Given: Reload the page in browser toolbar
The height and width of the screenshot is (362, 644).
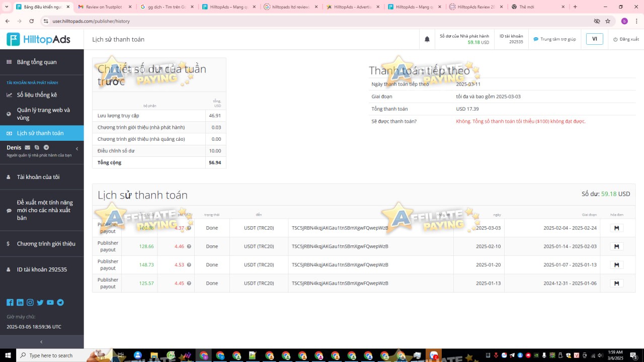Looking at the screenshot, I should [x=31, y=21].
